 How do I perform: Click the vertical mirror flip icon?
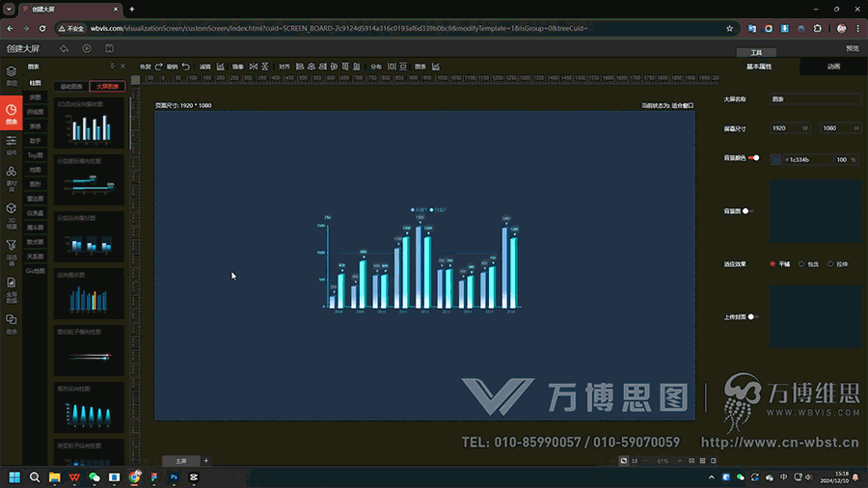(265, 67)
